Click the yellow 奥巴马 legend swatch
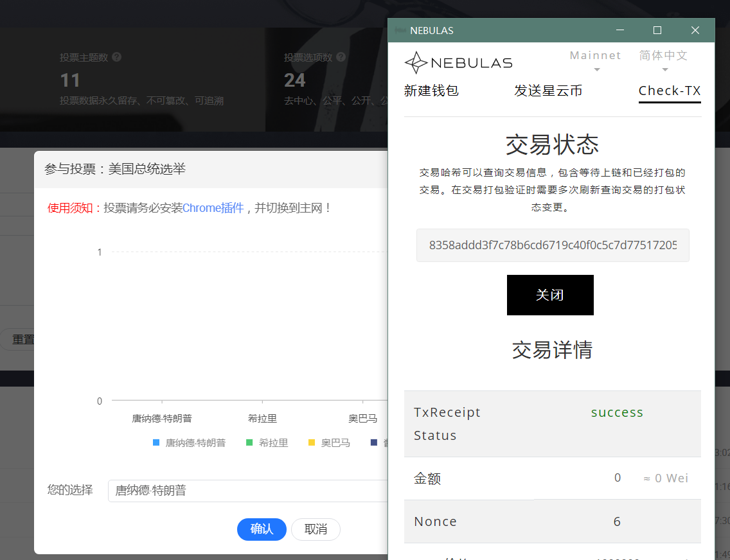 pos(312,442)
